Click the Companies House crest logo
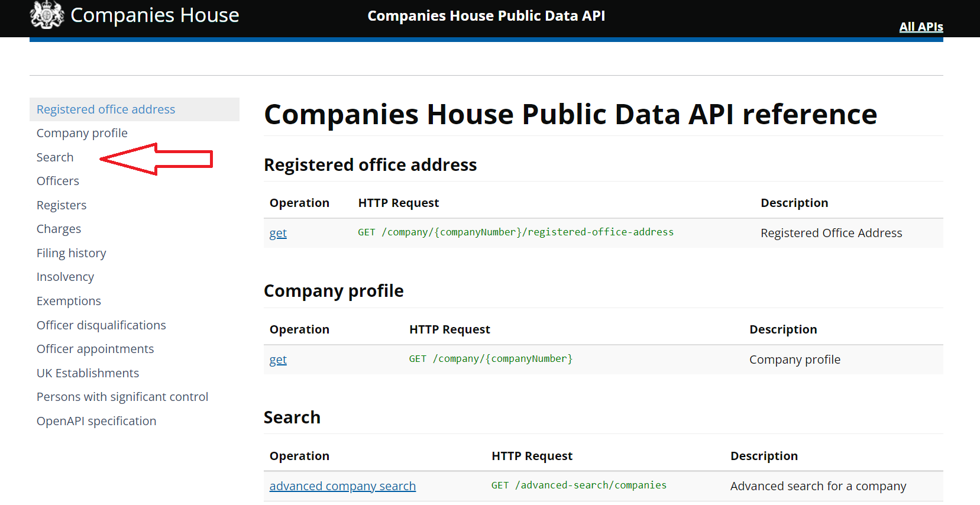This screenshot has width=980, height=505. point(47,14)
